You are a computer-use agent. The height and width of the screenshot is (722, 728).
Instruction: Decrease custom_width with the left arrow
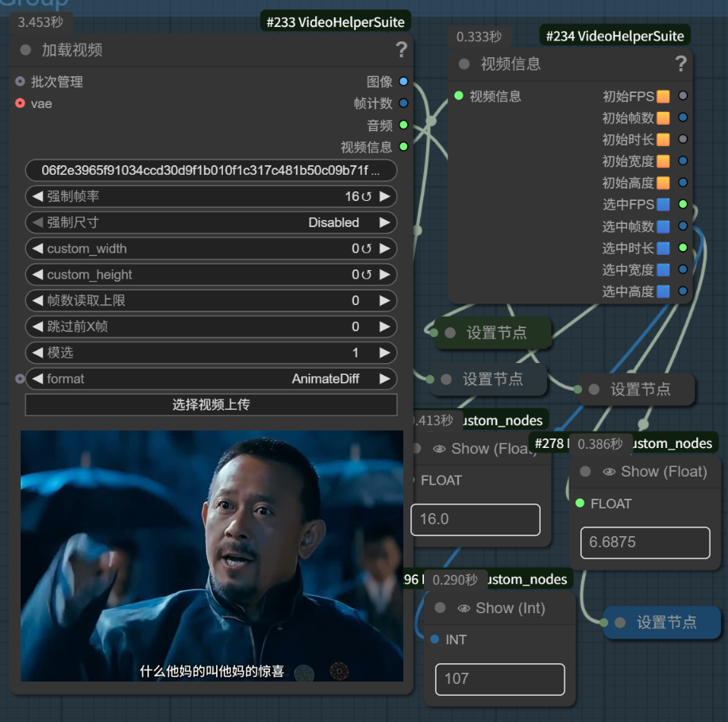37,249
